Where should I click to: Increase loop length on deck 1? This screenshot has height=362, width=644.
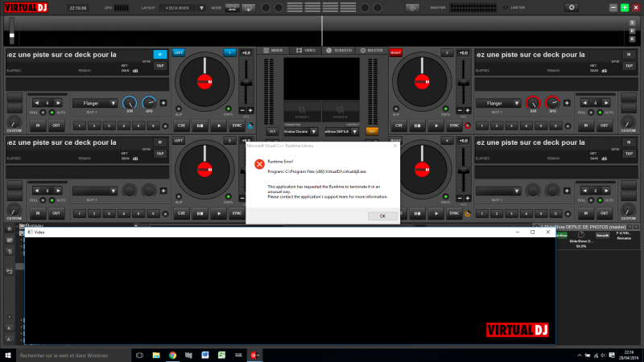click(x=58, y=103)
